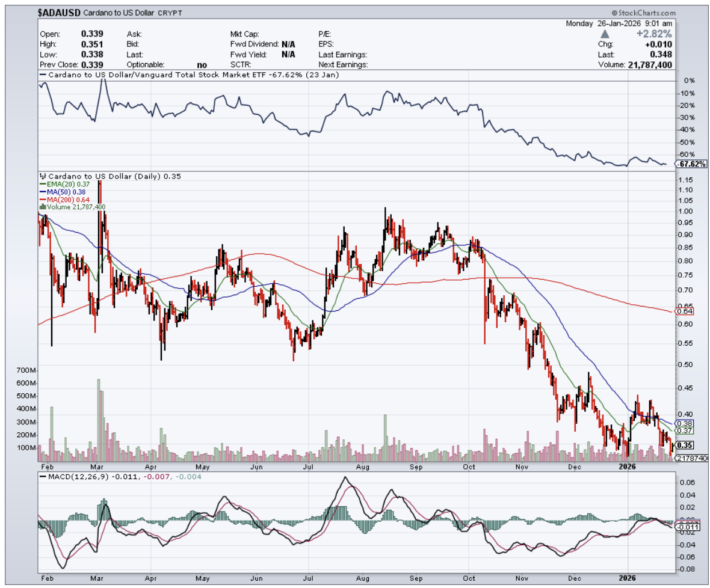Click the EMA(20) 0.37 legend entry
Screen dimensions: 710x588
(68, 185)
